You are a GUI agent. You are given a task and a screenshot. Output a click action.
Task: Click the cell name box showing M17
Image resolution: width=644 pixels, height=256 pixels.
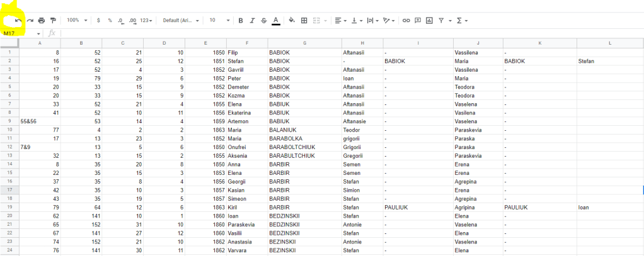tap(20, 33)
